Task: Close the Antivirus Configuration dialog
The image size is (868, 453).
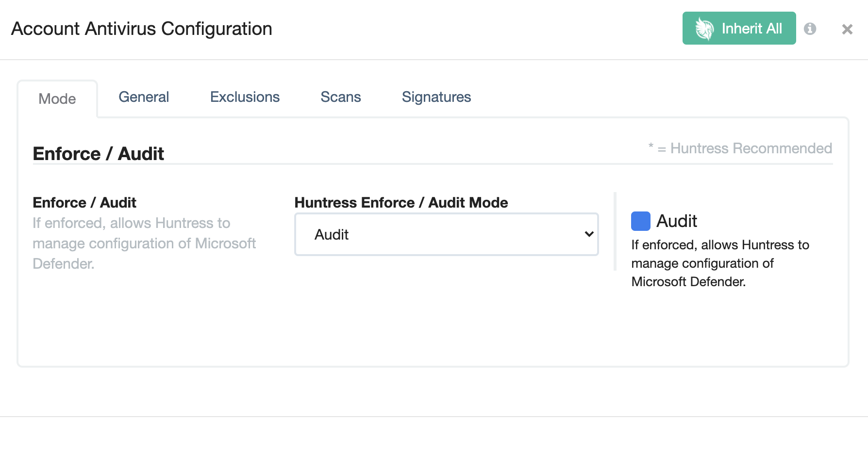Action: click(x=847, y=29)
